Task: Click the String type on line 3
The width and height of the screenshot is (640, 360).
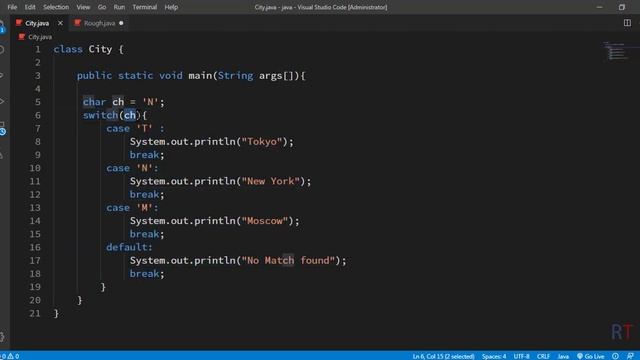Action: 236,76
